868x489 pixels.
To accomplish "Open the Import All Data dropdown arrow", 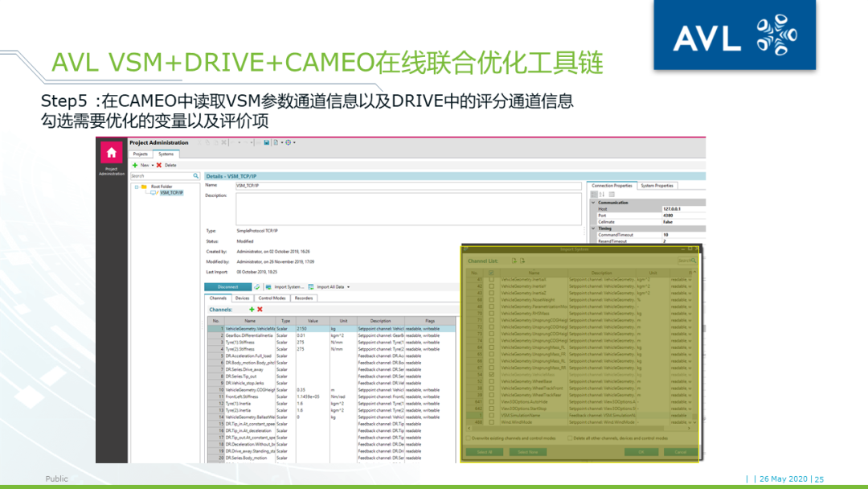I will 348,287.
